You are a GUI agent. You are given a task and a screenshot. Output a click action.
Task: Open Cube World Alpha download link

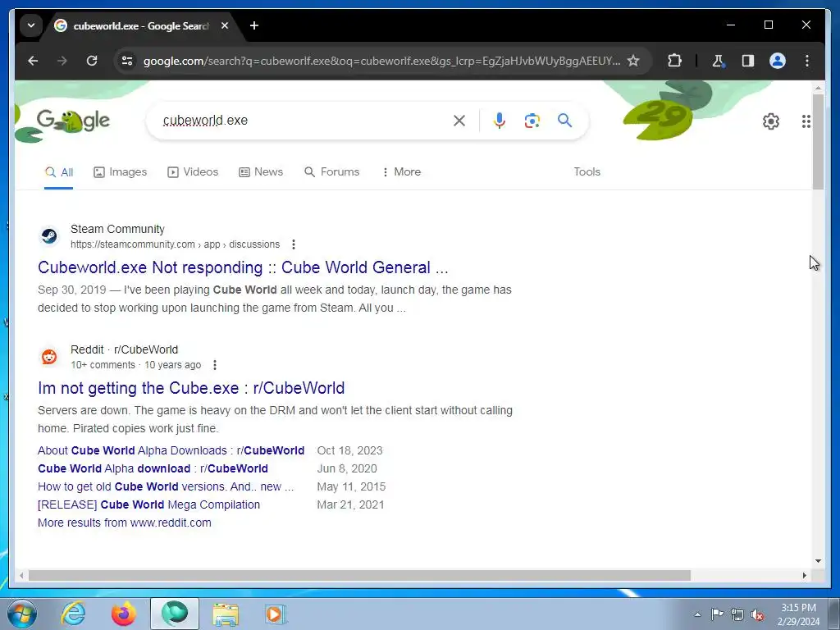coord(153,468)
